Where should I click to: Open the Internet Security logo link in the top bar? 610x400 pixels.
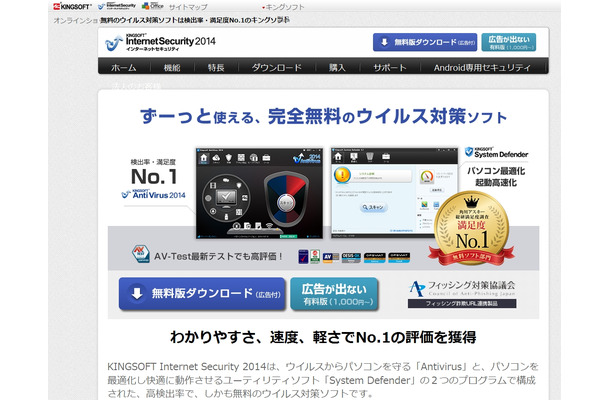(117, 6)
